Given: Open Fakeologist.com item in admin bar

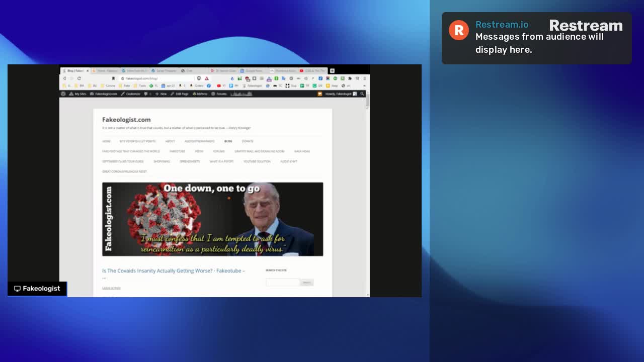Looking at the screenshot, I should pos(103,94).
